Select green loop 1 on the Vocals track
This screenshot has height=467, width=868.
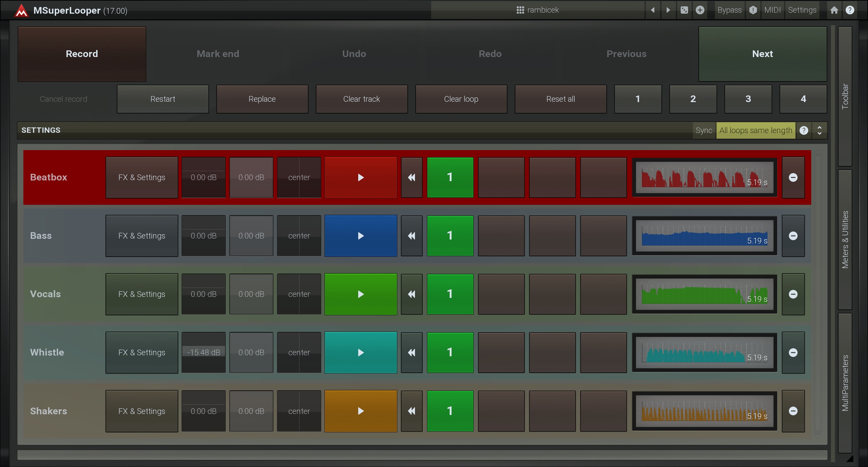point(450,294)
